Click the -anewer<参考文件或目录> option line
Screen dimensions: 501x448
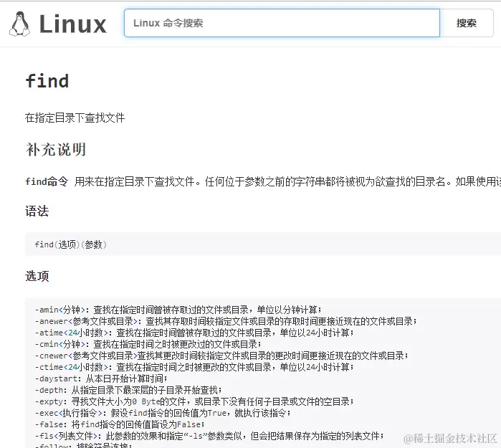coord(226,321)
